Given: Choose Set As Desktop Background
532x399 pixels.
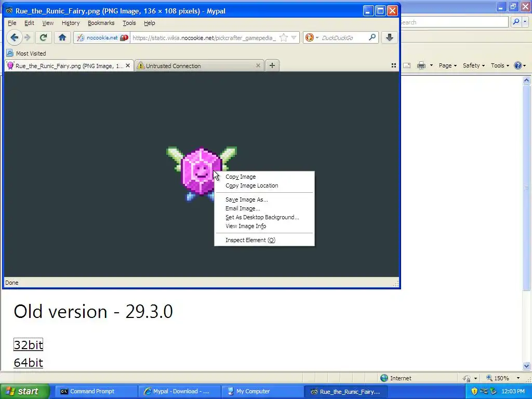Looking at the screenshot, I should click(264, 217).
